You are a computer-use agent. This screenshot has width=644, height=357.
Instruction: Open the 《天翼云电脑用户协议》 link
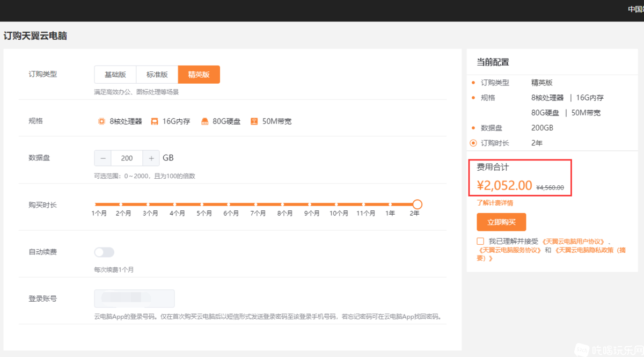(574, 242)
